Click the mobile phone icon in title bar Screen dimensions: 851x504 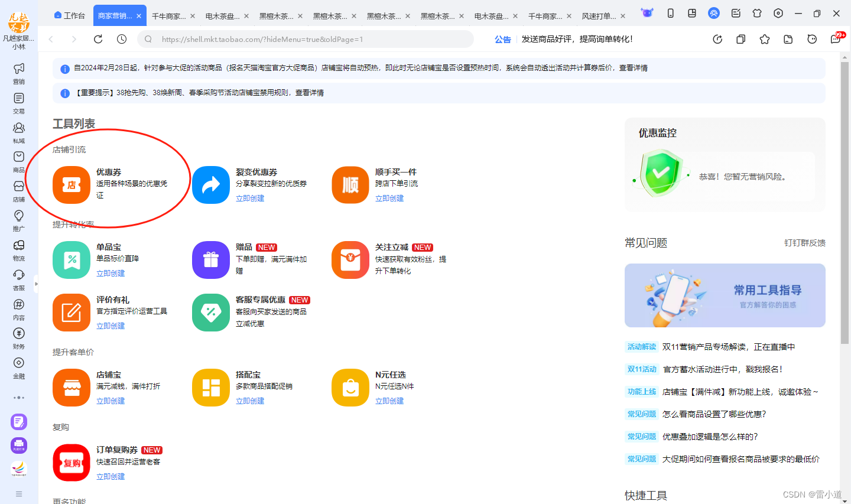click(x=671, y=13)
